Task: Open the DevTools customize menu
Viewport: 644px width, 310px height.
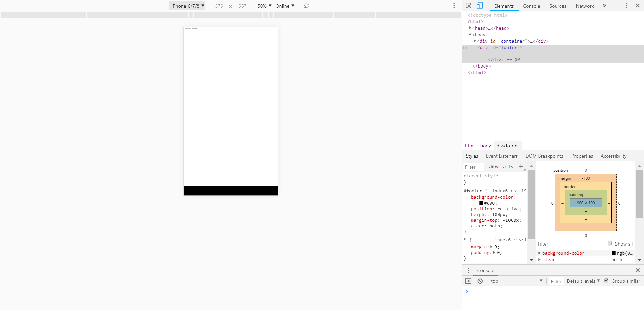Action: click(x=626, y=6)
